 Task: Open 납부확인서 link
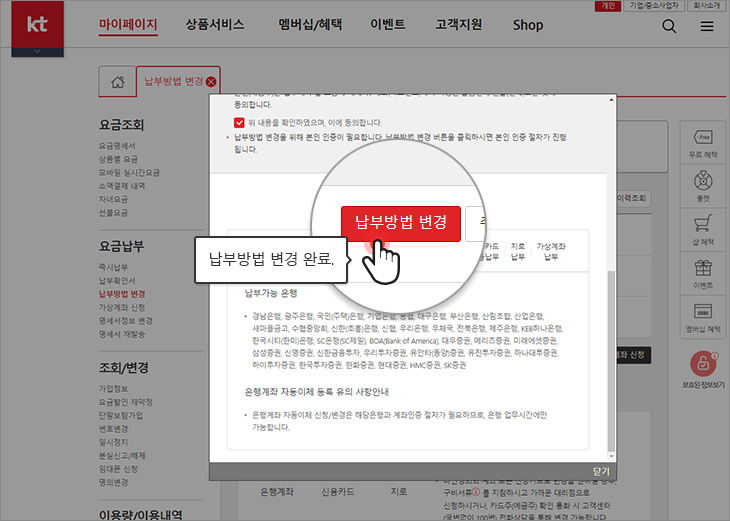coord(117,281)
